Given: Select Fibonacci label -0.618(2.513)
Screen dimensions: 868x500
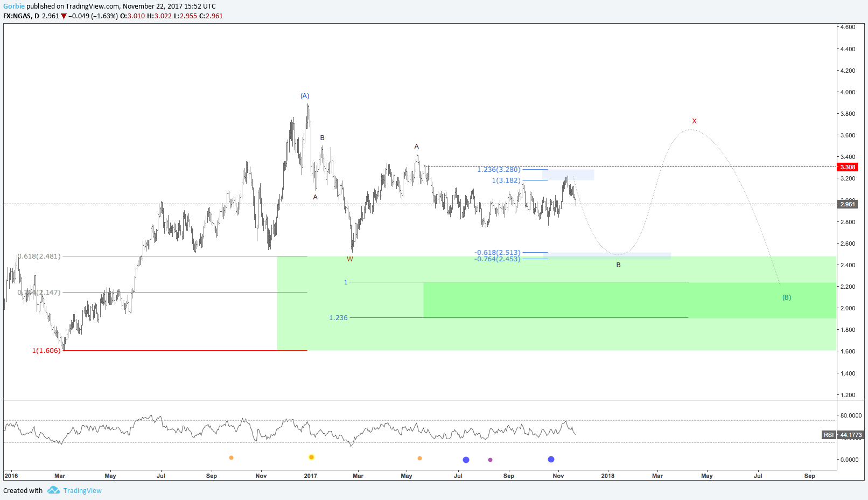Looking at the screenshot, I should 498,252.
